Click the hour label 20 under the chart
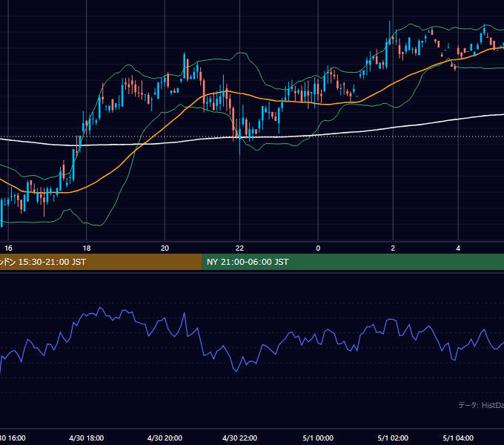The height and width of the screenshot is (445, 504). tap(165, 248)
